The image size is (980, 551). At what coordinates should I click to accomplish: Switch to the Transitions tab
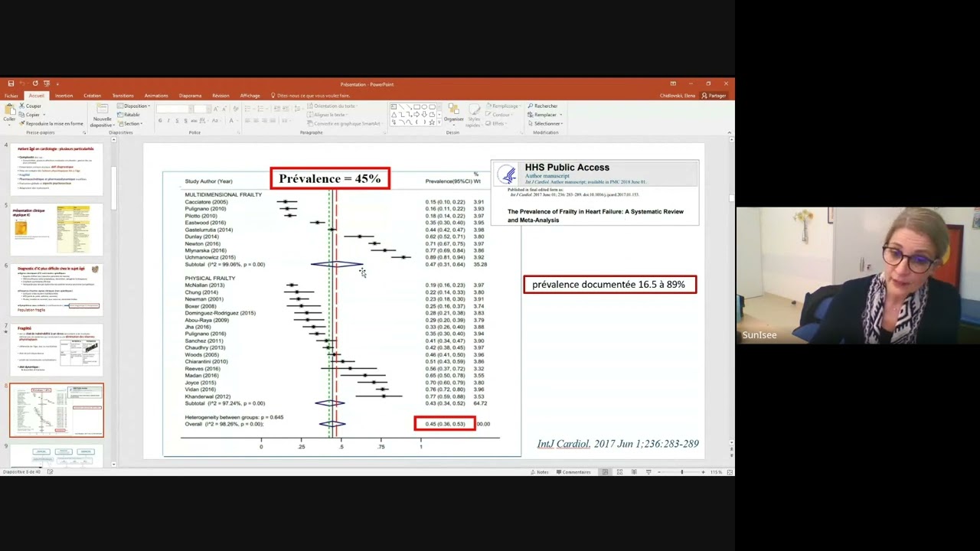122,96
